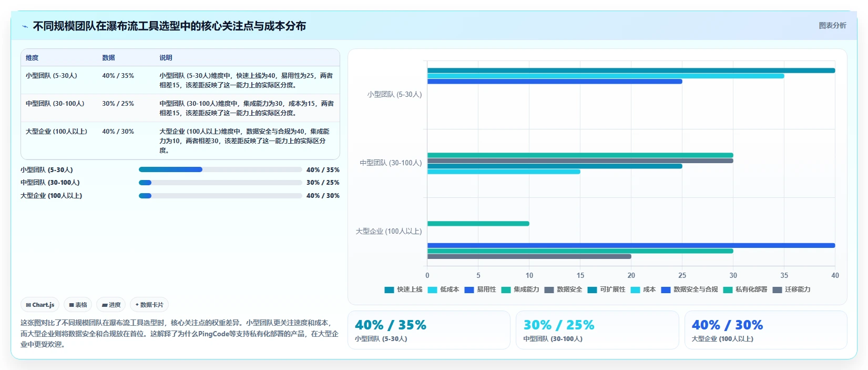Click the 小型团队 (5-30人) progress bar

tap(220, 169)
